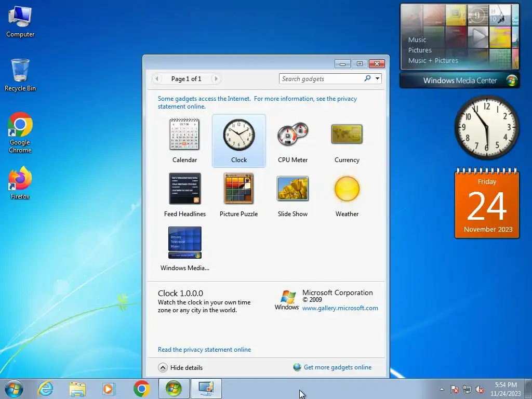532x399 pixels.
Task: Launch Firefox from desktop shortcut
Action: tap(20, 183)
